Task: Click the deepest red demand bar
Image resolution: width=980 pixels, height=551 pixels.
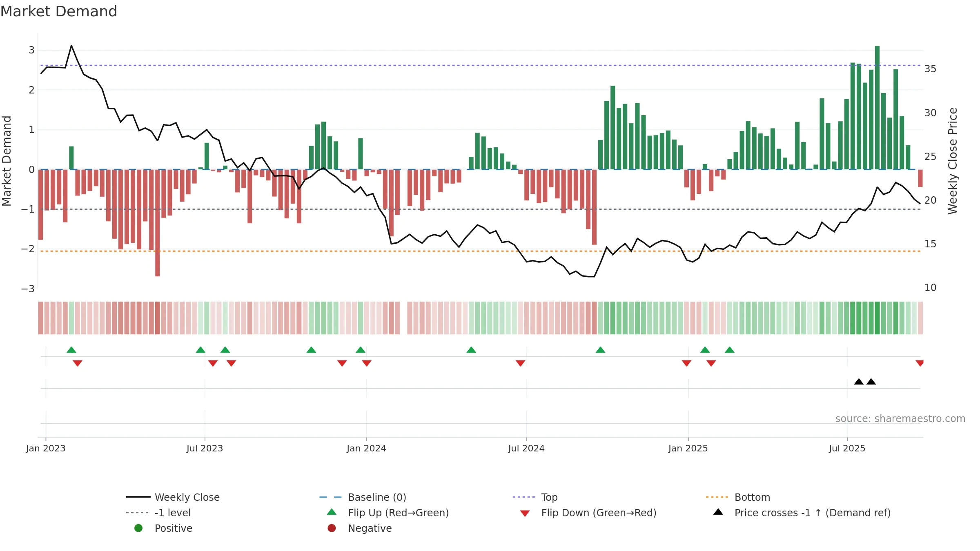Action: point(158,223)
